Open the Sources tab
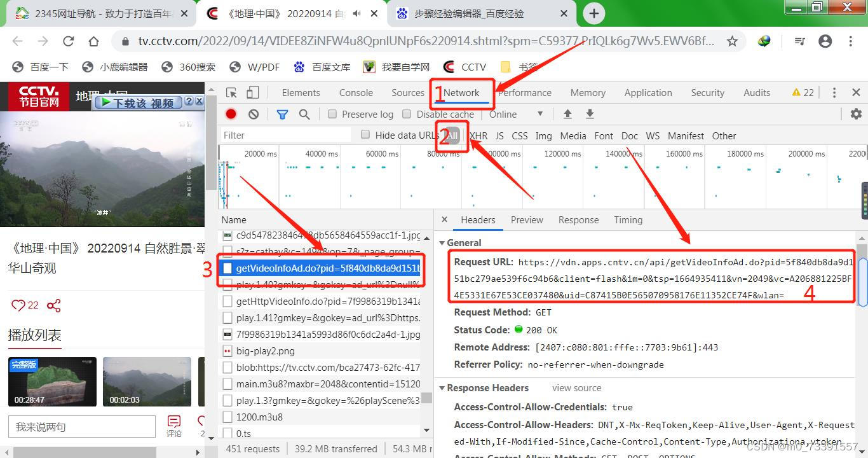 pos(408,93)
